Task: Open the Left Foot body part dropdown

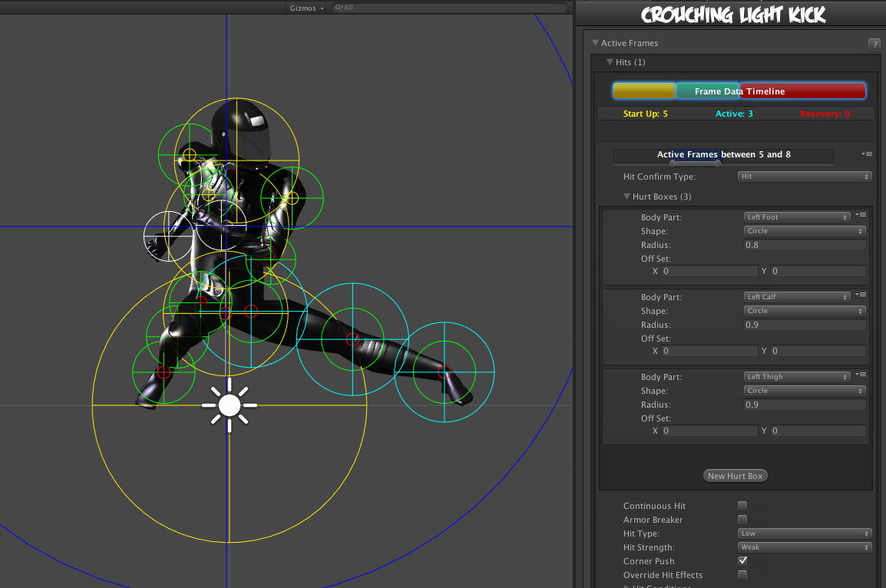Action: pyautogui.click(x=797, y=217)
